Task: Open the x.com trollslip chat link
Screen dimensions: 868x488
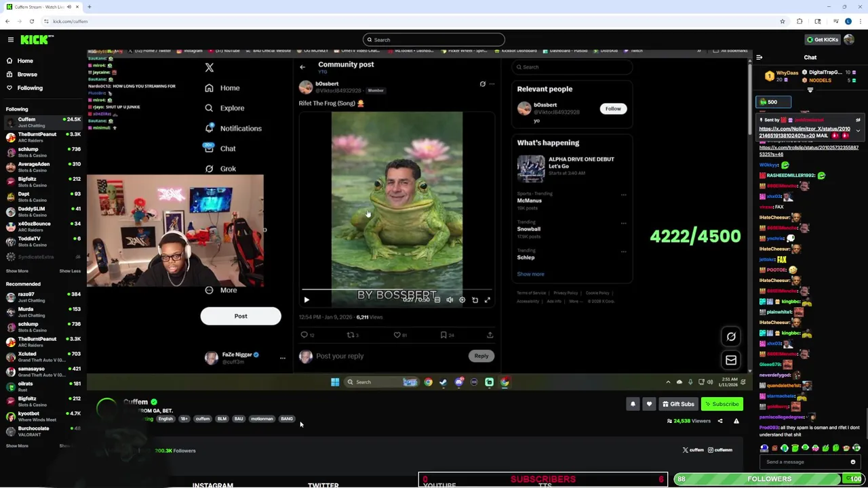Action: [x=808, y=150]
